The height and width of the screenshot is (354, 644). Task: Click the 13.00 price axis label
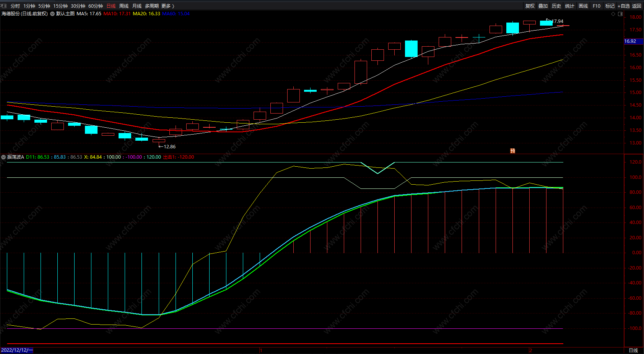coord(636,143)
